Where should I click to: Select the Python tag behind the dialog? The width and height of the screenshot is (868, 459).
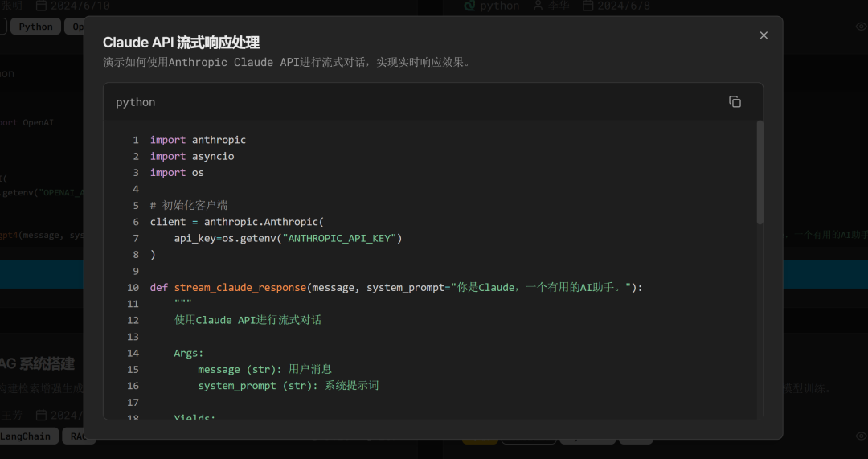click(35, 27)
